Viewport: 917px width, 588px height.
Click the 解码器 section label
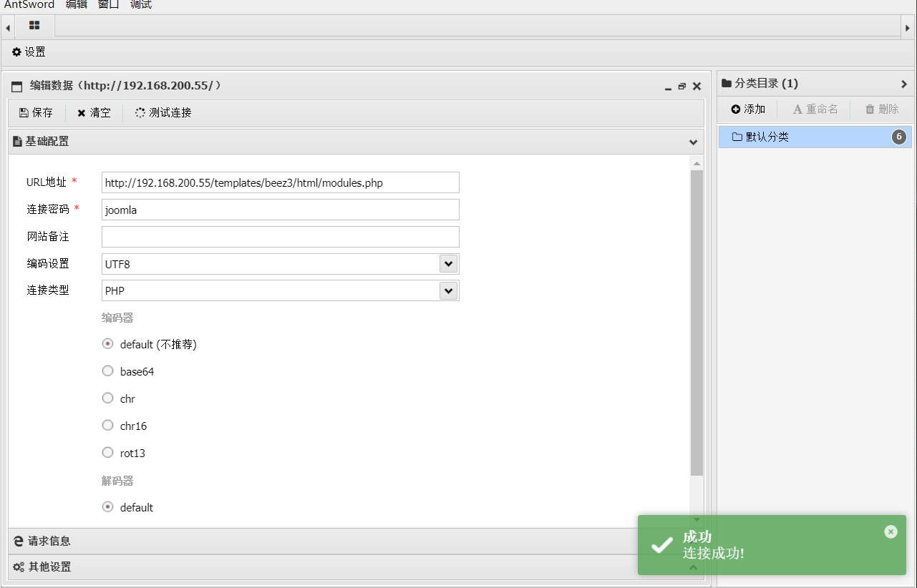[117, 481]
